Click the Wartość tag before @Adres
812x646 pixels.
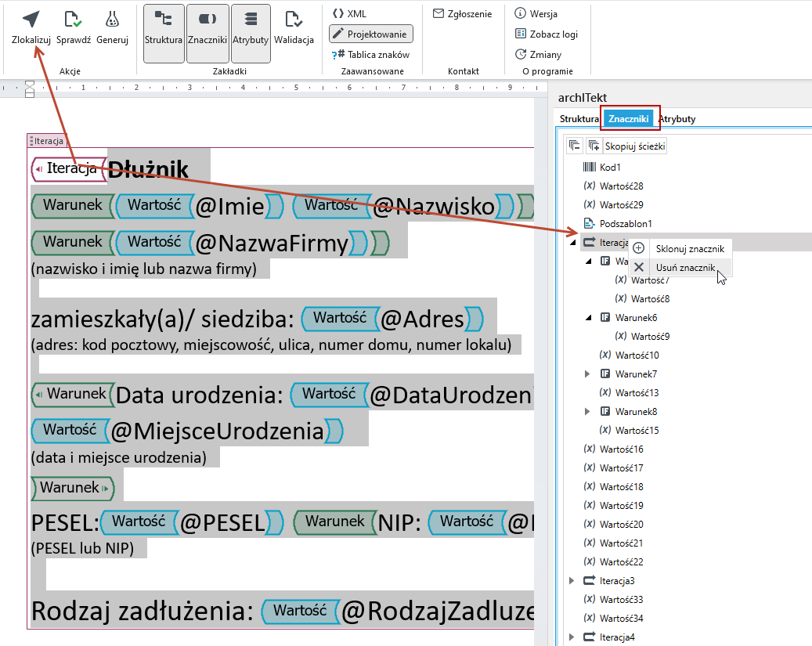[x=339, y=319]
